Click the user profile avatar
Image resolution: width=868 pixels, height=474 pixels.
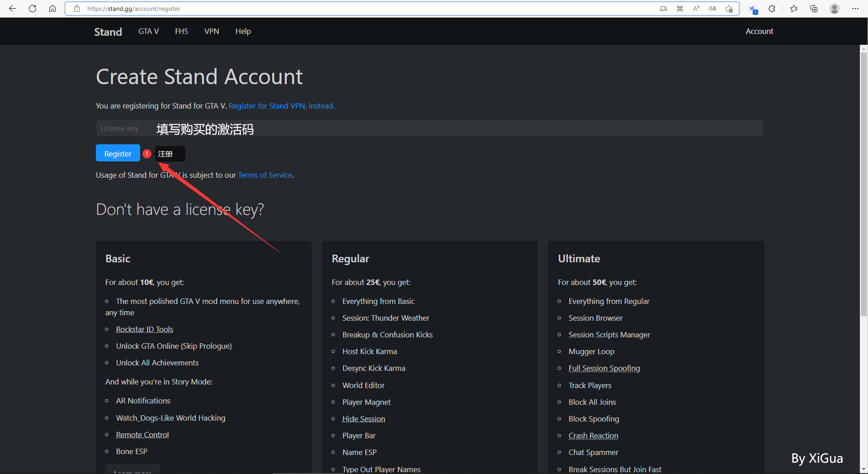click(x=835, y=9)
